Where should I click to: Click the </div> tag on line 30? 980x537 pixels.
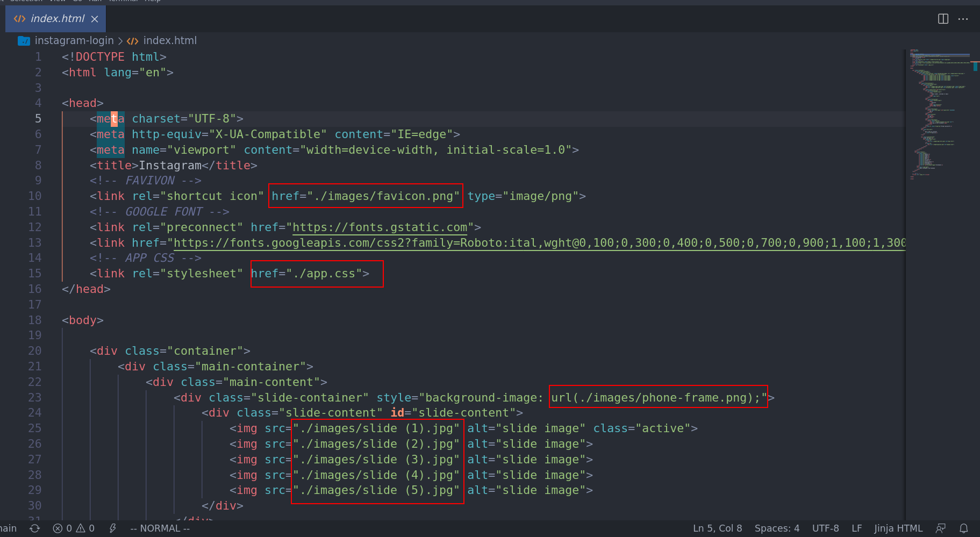223,506
